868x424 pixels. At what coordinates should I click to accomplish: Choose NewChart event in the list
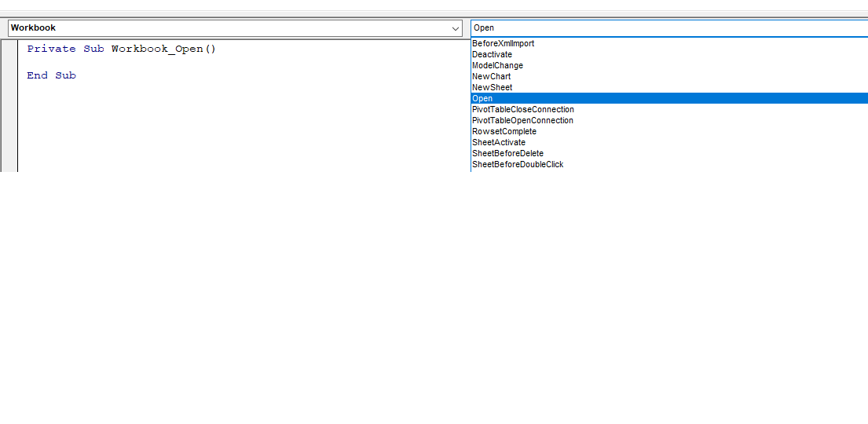click(669, 76)
